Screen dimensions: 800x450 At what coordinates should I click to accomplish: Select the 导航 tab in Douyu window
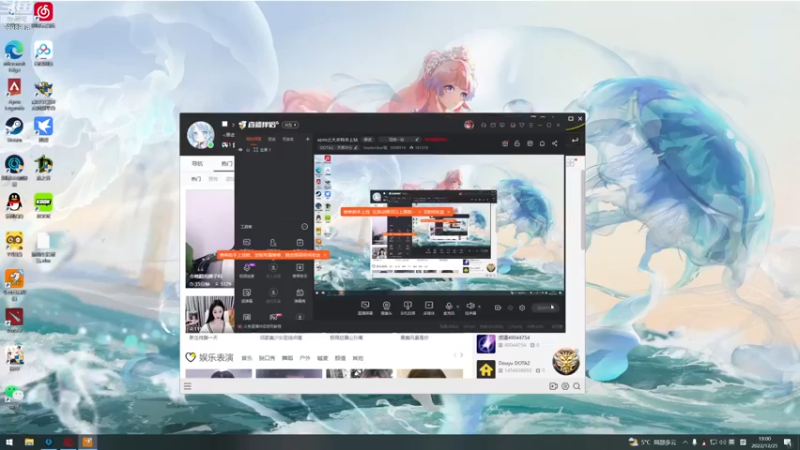pos(197,163)
